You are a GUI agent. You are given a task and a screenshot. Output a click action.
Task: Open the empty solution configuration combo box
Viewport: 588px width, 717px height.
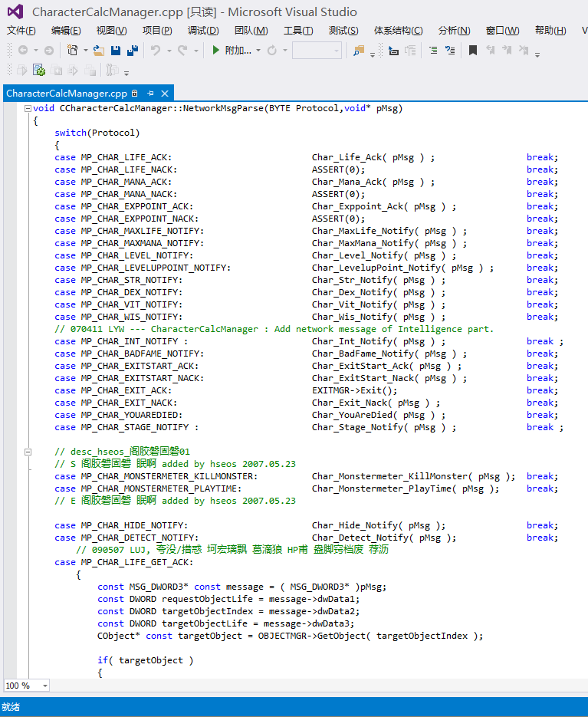pyautogui.click(x=317, y=51)
